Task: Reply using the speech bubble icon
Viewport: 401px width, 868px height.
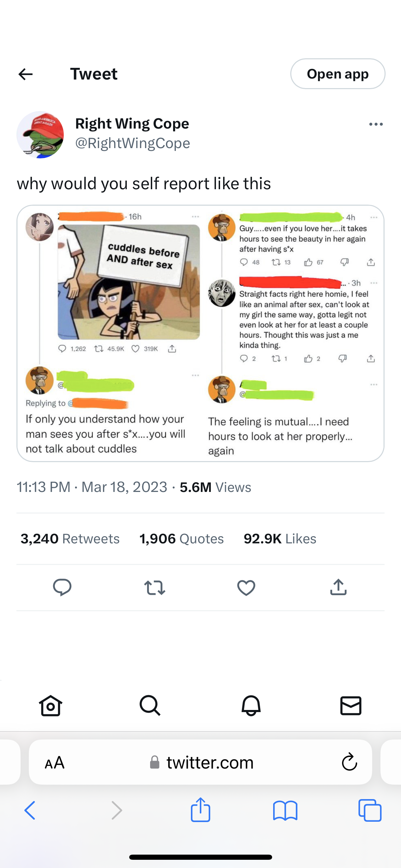Action: (62, 587)
